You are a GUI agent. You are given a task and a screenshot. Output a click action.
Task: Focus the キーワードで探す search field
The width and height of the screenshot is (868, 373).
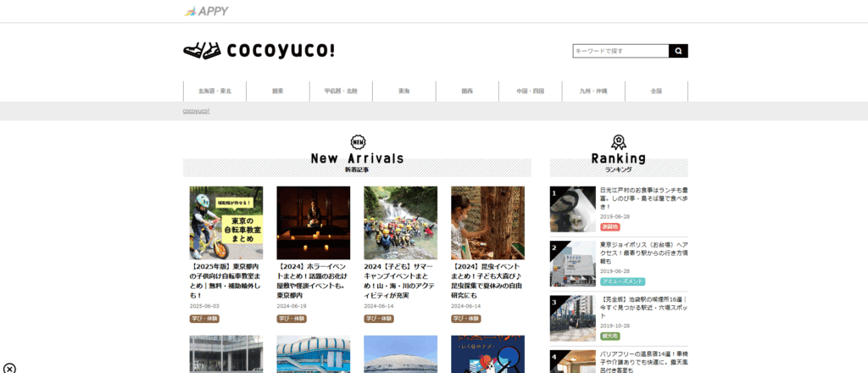[x=620, y=51]
